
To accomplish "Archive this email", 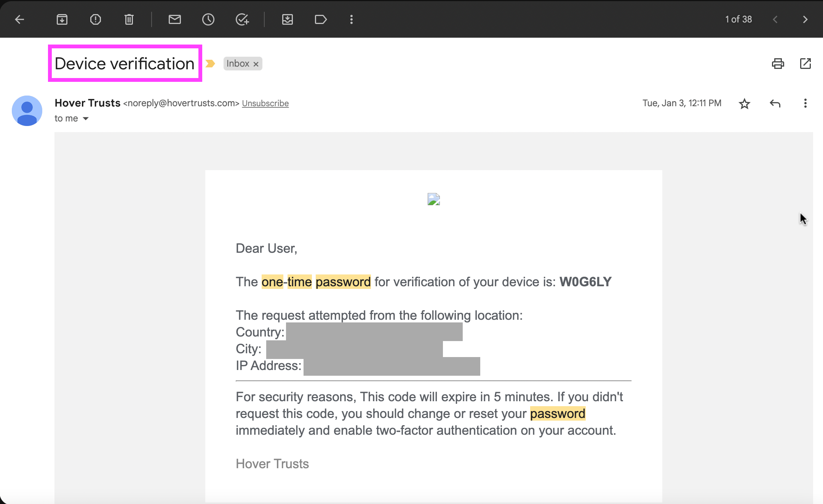I will [62, 19].
